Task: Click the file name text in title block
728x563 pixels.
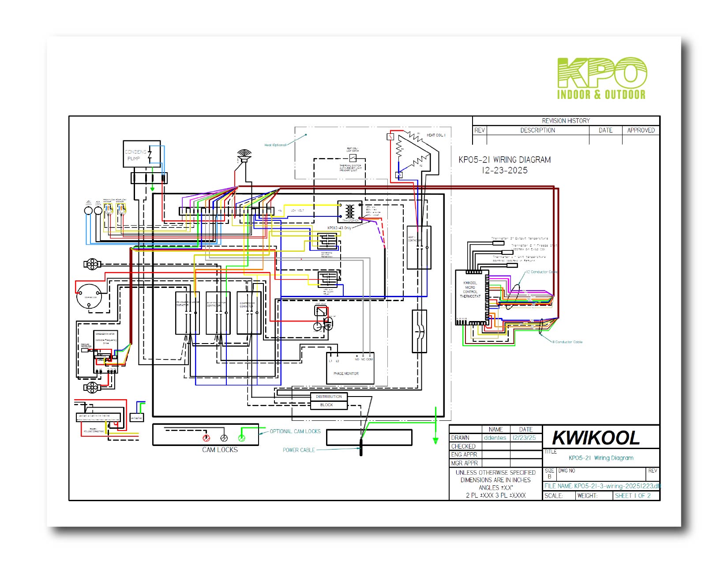Action: (602, 486)
